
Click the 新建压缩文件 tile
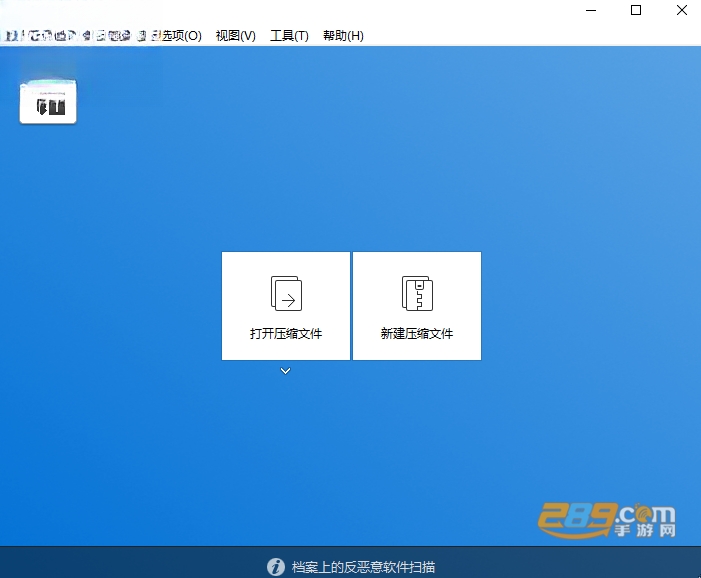[x=417, y=306]
